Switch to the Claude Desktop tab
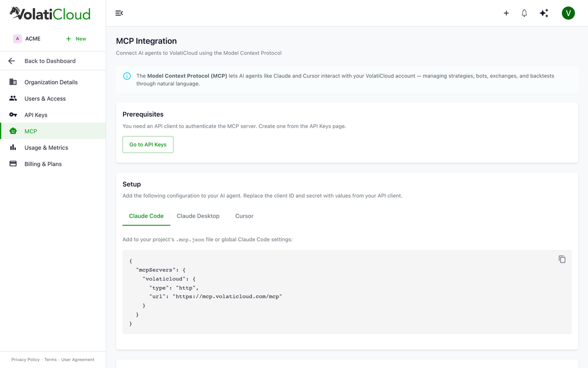The width and height of the screenshot is (588, 368). pyautogui.click(x=198, y=216)
